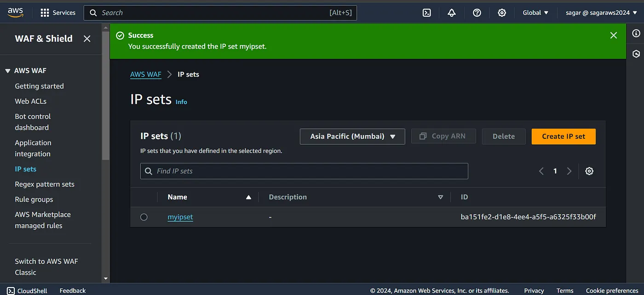Click the disabled Delete button
Image resolution: width=644 pixels, height=295 pixels.
(x=504, y=136)
